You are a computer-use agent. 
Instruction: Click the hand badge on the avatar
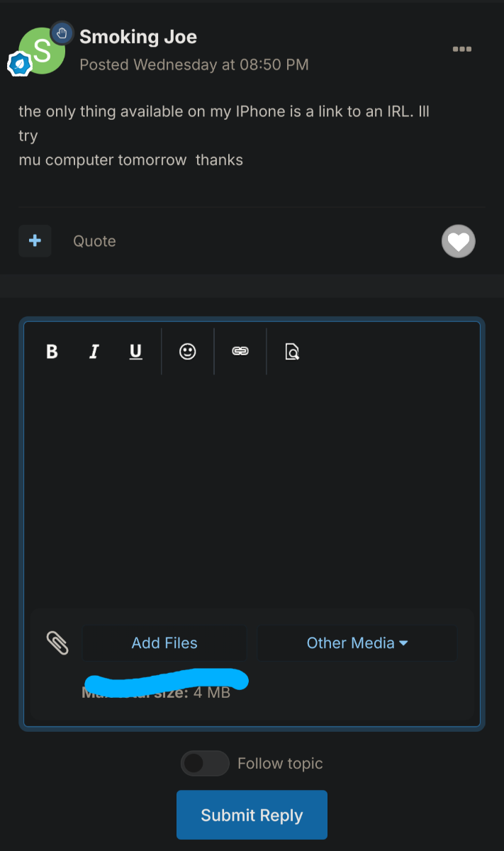click(62, 33)
